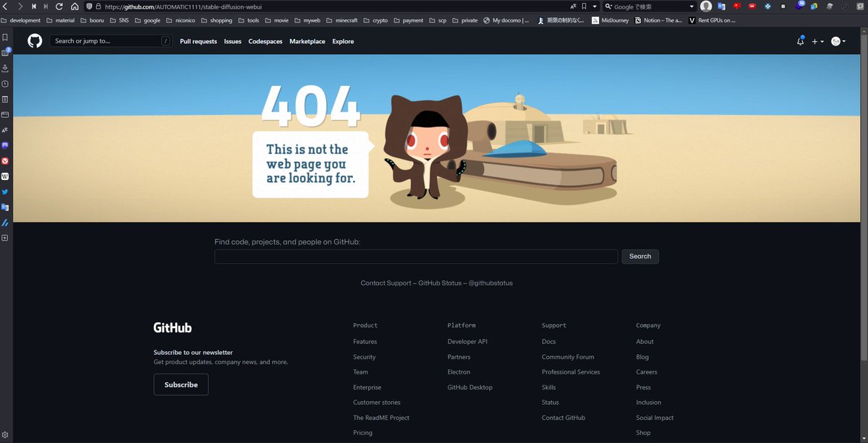Open the 'Rent GPUs on...' bookmark
Image resolution: width=868 pixels, height=443 pixels.
[712, 20]
